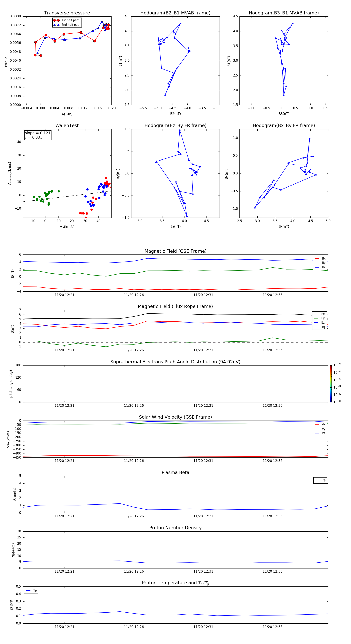The image size is (351, 644).
Task: Click the "V_A(km/s)" x-axis label
Action: pos(67,227)
